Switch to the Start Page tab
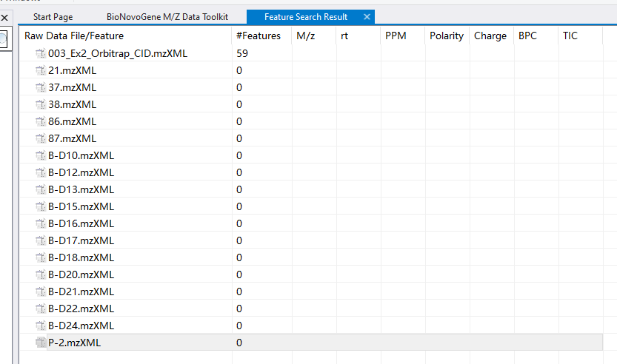This screenshot has height=364, width=617. coord(53,17)
